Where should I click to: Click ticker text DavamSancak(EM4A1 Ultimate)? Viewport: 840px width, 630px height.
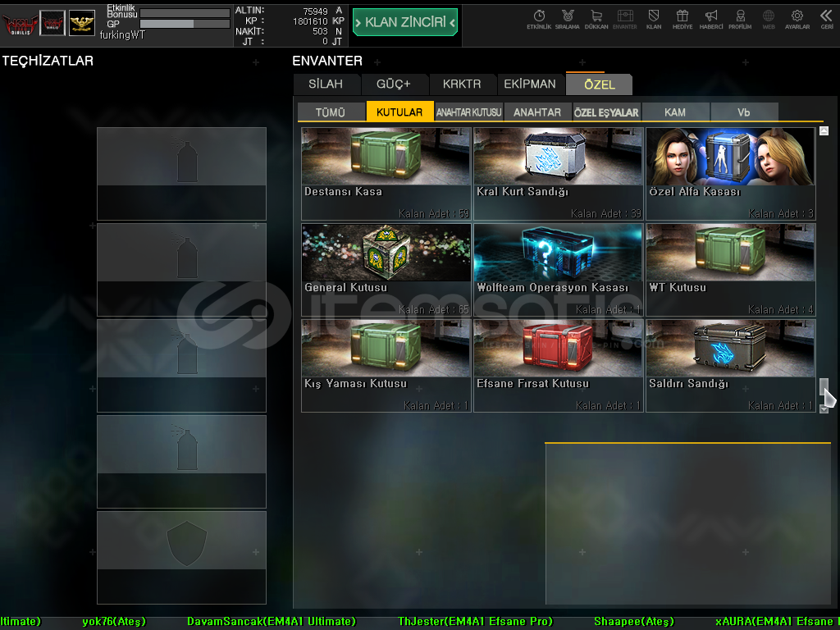[x=271, y=622]
